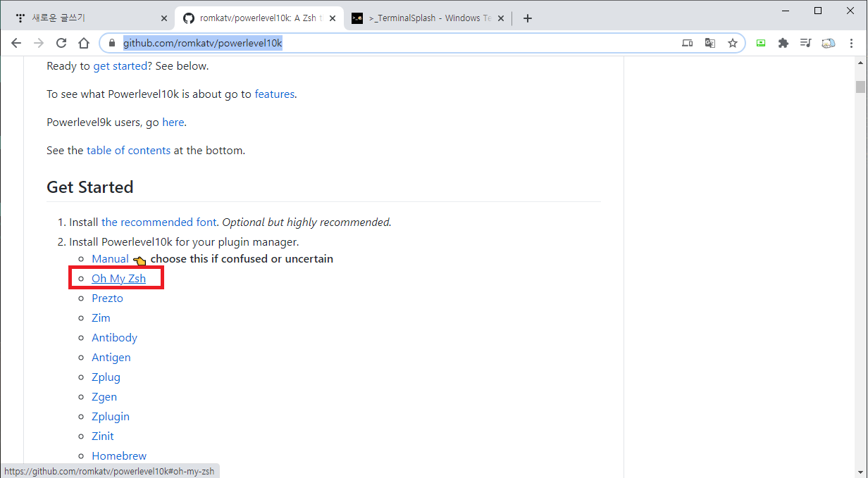868x478 pixels.
Task: Open the browser home page
Action: 84,43
